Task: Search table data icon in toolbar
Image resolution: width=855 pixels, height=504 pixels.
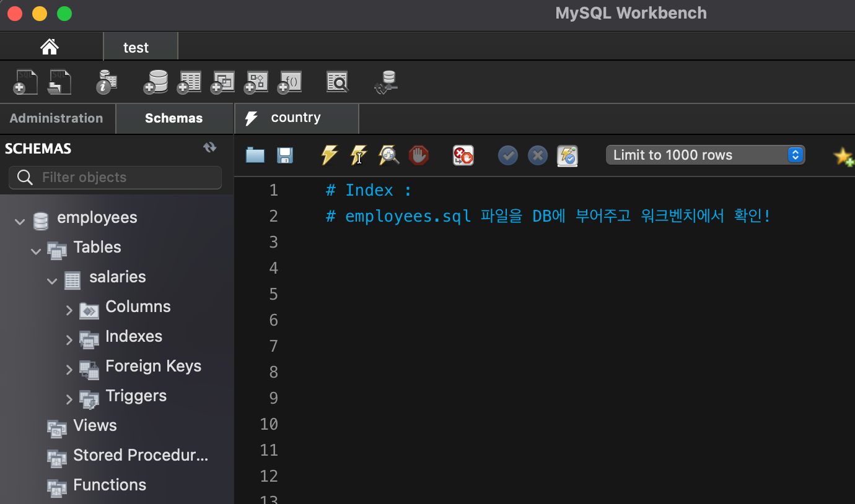Action: [338, 82]
